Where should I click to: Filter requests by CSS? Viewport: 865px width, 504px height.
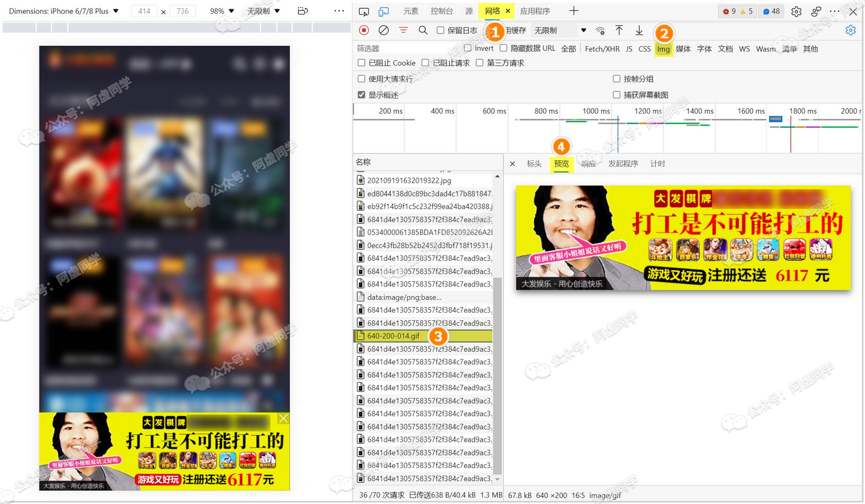pyautogui.click(x=645, y=49)
